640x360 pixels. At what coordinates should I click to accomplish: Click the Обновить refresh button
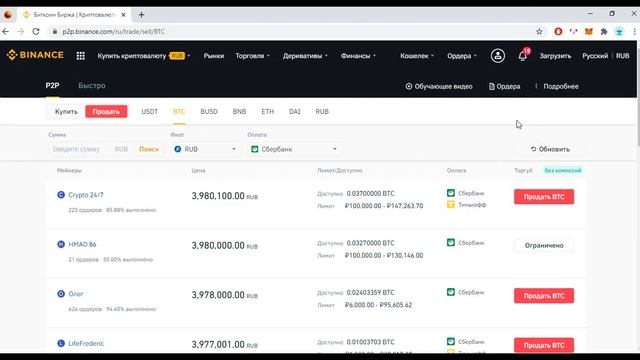(550, 149)
